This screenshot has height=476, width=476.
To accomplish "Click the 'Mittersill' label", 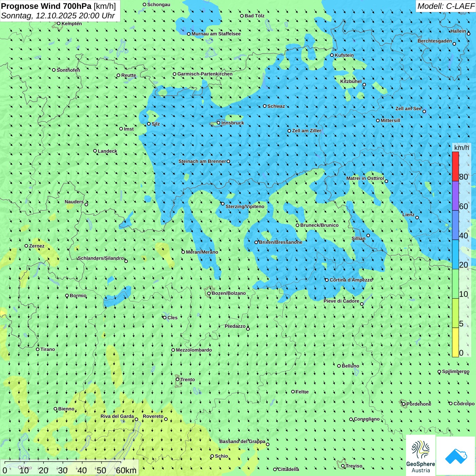I will pyautogui.click(x=390, y=120).
